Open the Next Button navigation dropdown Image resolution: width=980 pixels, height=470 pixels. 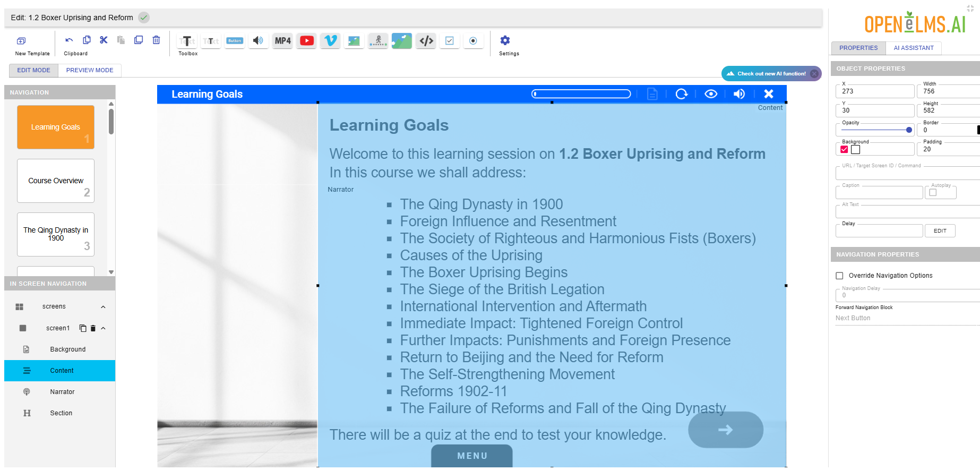click(907, 318)
